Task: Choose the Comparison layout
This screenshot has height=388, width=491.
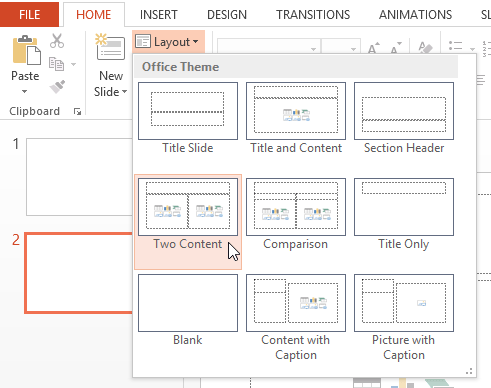Action: point(296,214)
